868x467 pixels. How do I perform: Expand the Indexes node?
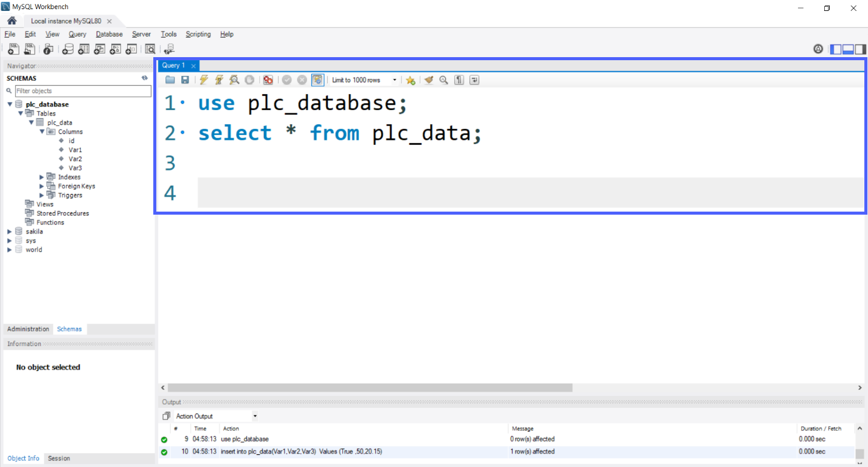click(42, 177)
